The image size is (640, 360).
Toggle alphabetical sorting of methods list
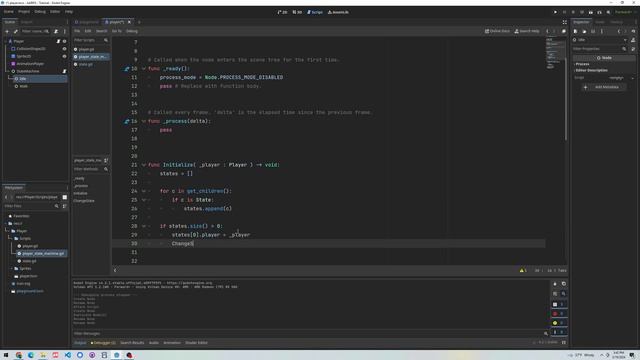[106, 160]
